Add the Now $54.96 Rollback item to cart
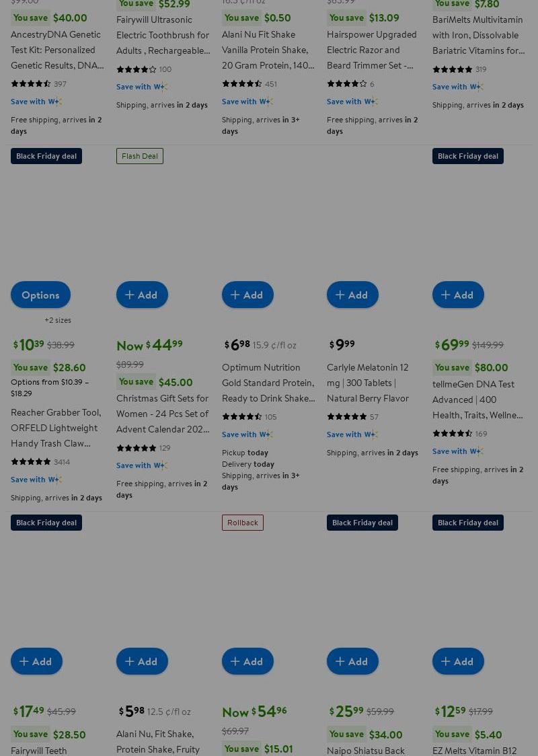The height and width of the screenshot is (756, 538). pyautogui.click(x=247, y=661)
